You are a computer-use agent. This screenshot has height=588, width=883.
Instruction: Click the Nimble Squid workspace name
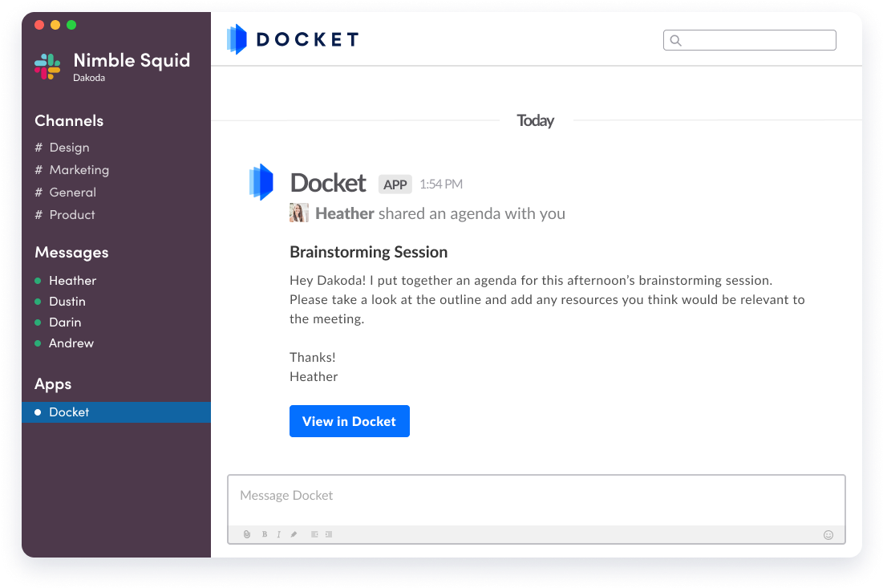[x=132, y=60]
